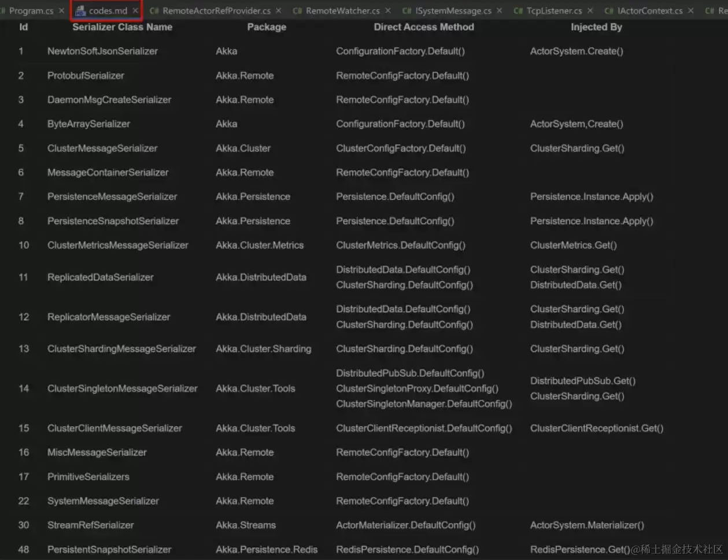Close the RemoteActorRefProvider.cs tab

[x=279, y=11]
